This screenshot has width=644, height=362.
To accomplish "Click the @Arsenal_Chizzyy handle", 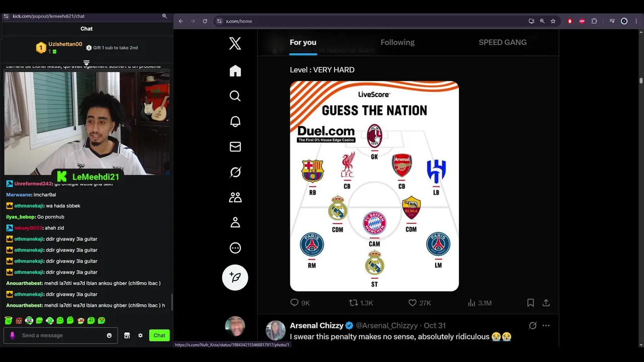I will (x=386, y=325).
